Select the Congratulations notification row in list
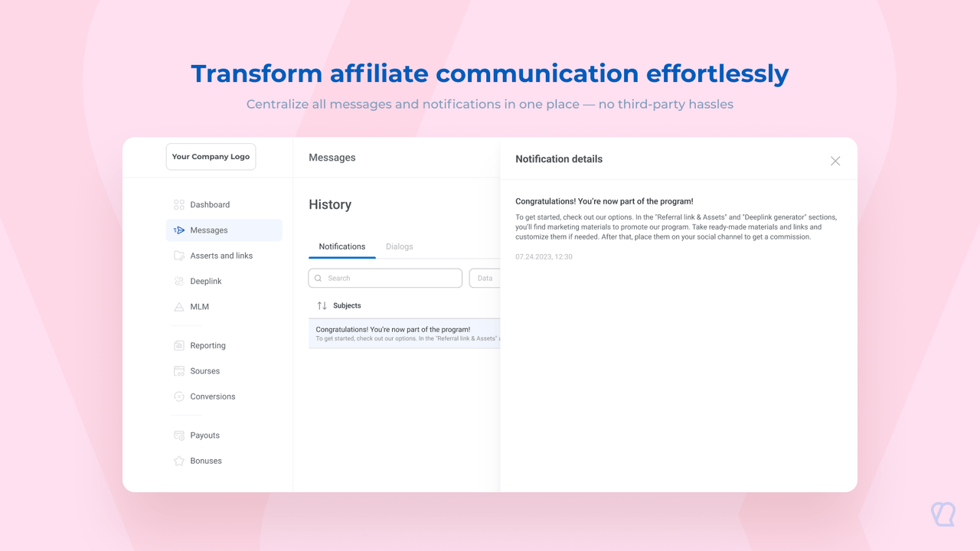Viewport: 980px width, 551px height. coord(404,334)
